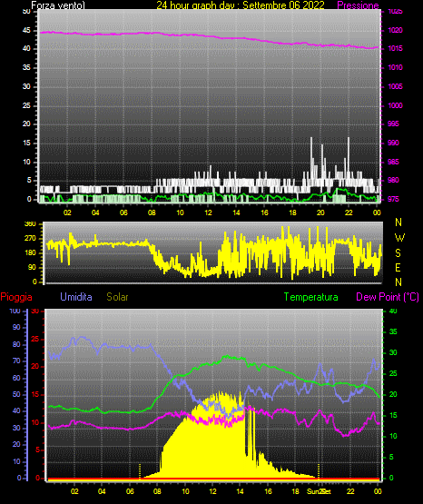Click the 100 value on humidity axis
The width and height of the screenshot is (423, 504).
click(x=15, y=311)
